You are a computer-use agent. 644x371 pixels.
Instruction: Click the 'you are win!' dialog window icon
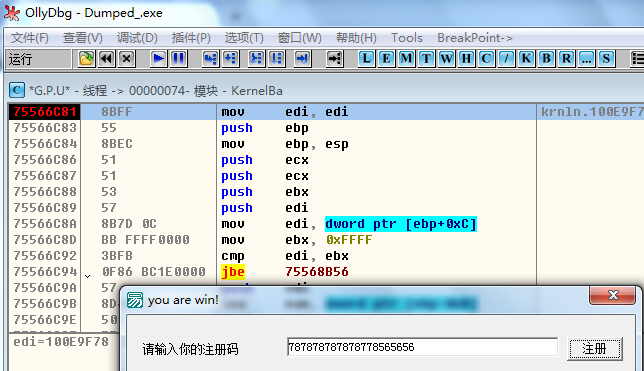(135, 300)
